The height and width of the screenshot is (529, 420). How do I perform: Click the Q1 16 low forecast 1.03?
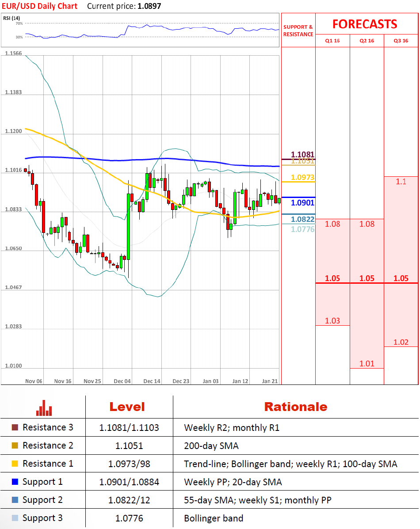(x=332, y=321)
